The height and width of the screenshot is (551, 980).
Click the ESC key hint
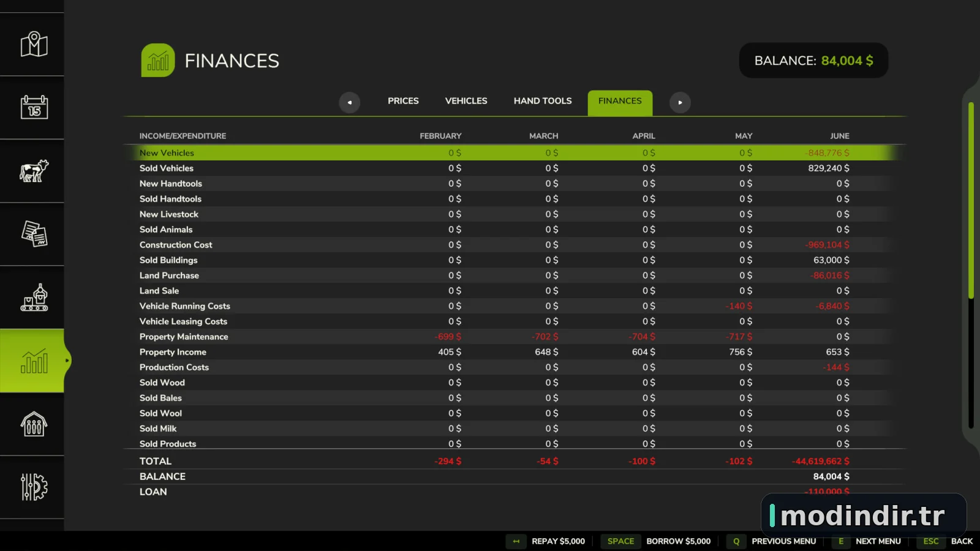(930, 541)
